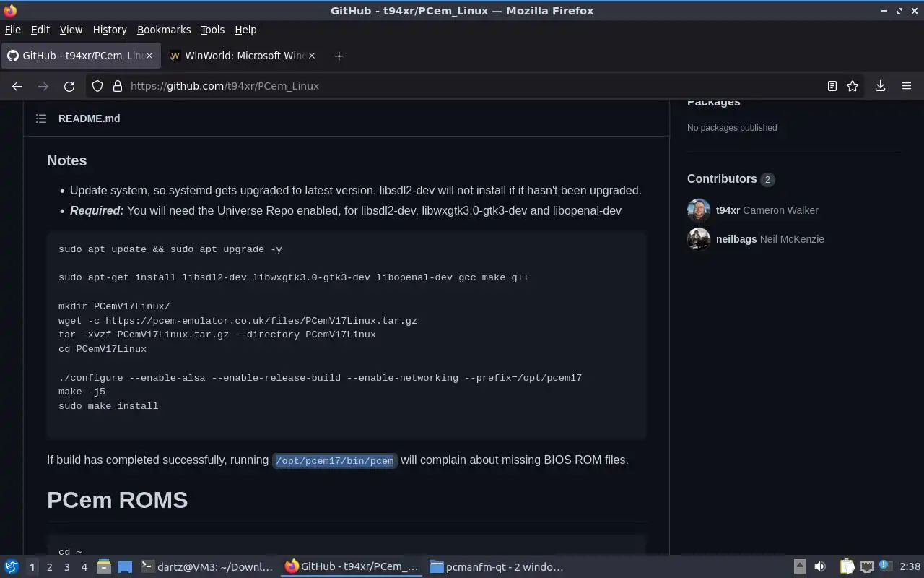924x578 pixels.
Task: Open the README outline list icon
Action: 41,118
